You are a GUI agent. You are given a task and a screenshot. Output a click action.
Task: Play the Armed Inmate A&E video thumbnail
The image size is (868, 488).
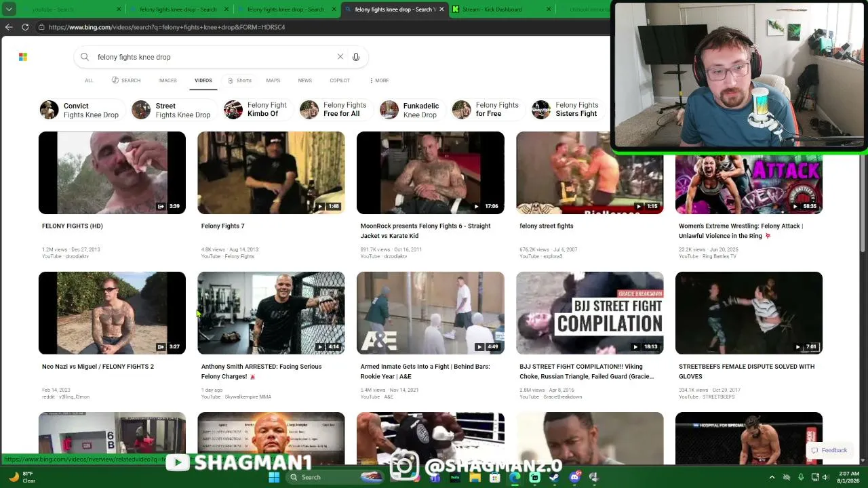click(431, 313)
